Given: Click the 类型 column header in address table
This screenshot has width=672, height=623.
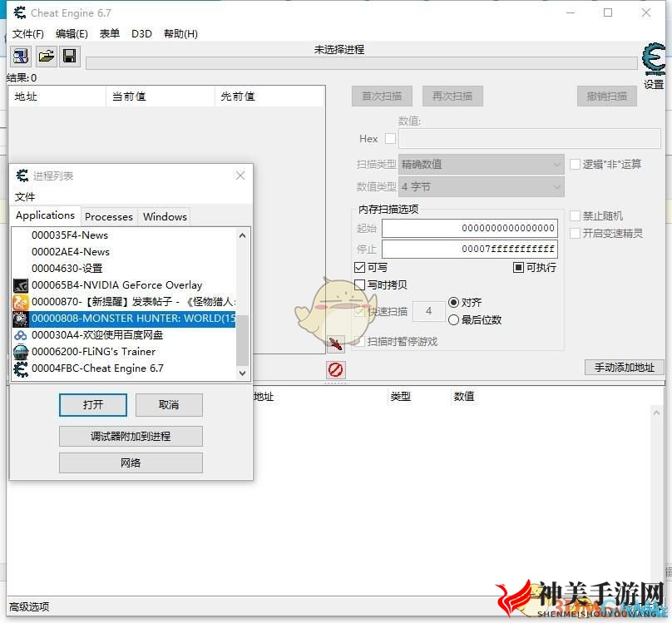Looking at the screenshot, I should pos(418,396).
